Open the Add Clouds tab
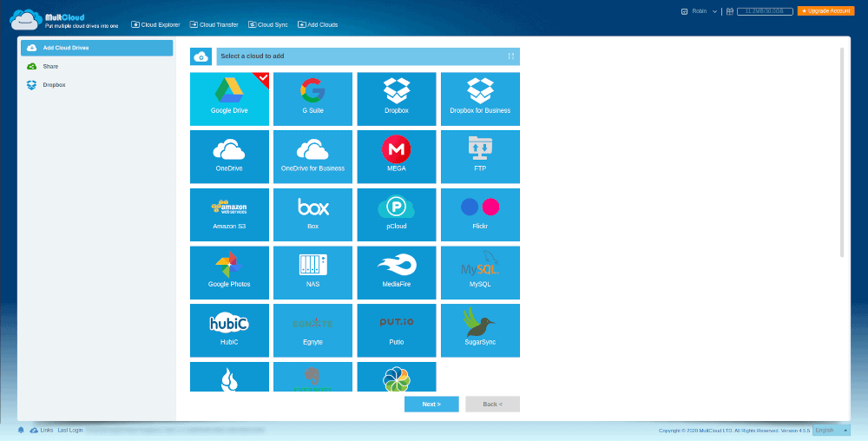 (x=318, y=24)
